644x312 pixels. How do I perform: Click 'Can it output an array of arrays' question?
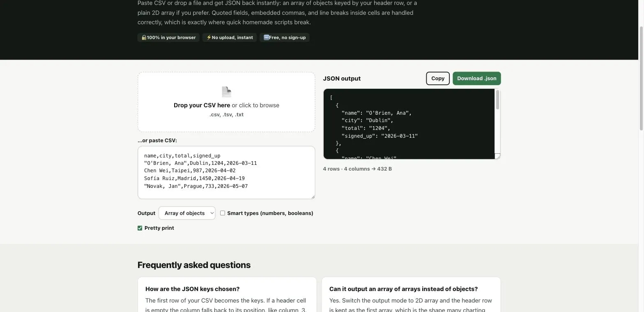tap(403, 289)
